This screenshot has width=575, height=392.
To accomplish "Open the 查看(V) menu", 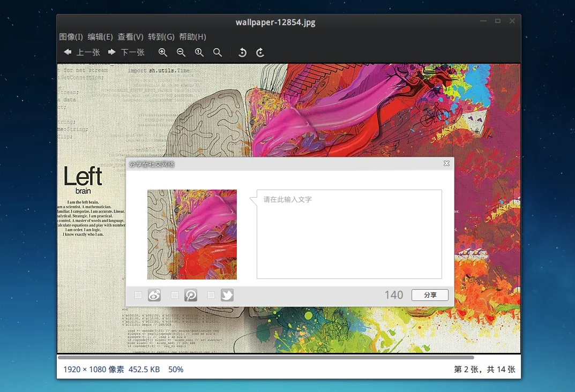I will click(x=130, y=37).
